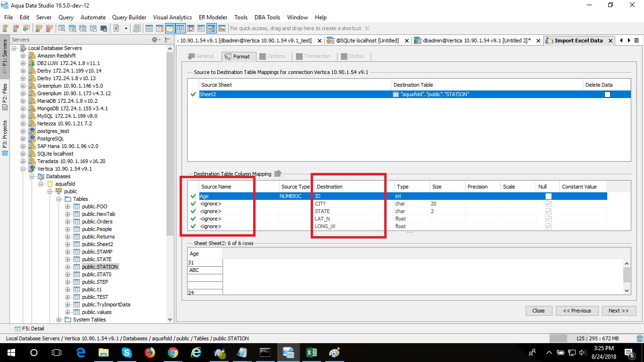Select the Sheet2 source sheet row
The width and height of the screenshot is (644, 362).
click(409, 94)
